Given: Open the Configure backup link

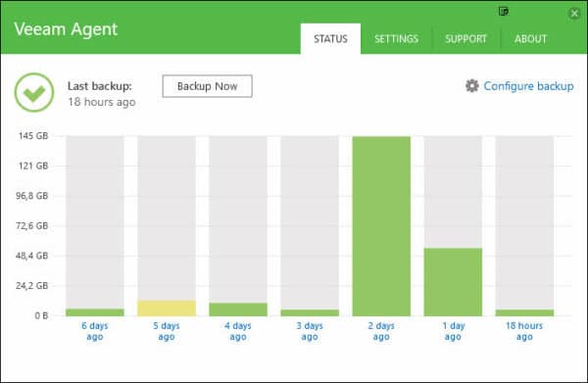Looking at the screenshot, I should click(528, 86).
